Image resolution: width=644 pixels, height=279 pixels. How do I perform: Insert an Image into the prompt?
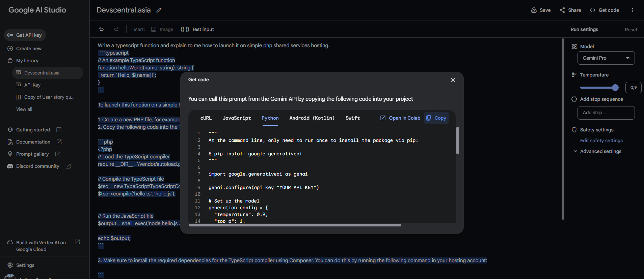[162, 29]
